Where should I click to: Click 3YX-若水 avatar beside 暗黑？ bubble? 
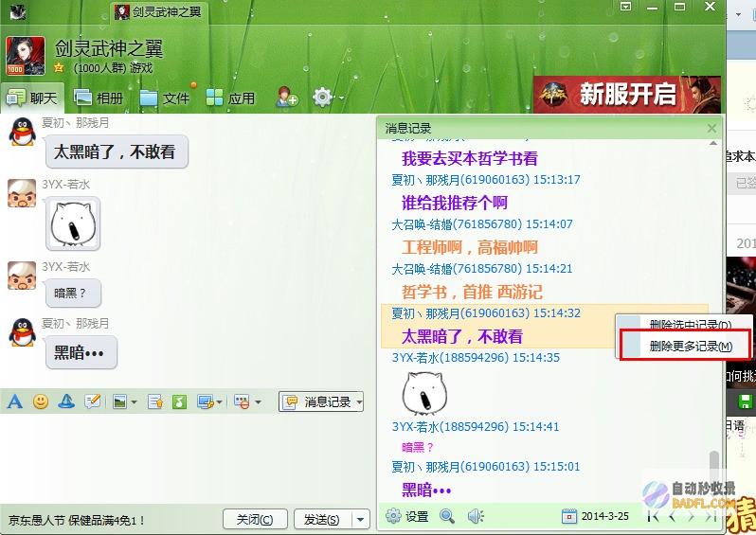pyautogui.click(x=22, y=276)
